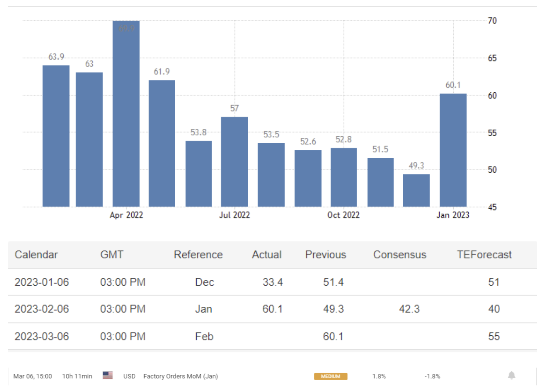
Task: Click the Actual column header
Action: (267, 255)
